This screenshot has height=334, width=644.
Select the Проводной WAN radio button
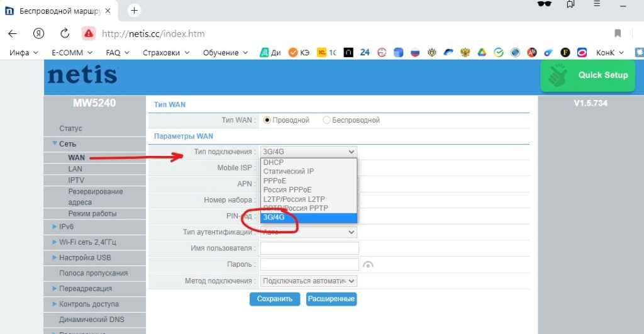[267, 120]
